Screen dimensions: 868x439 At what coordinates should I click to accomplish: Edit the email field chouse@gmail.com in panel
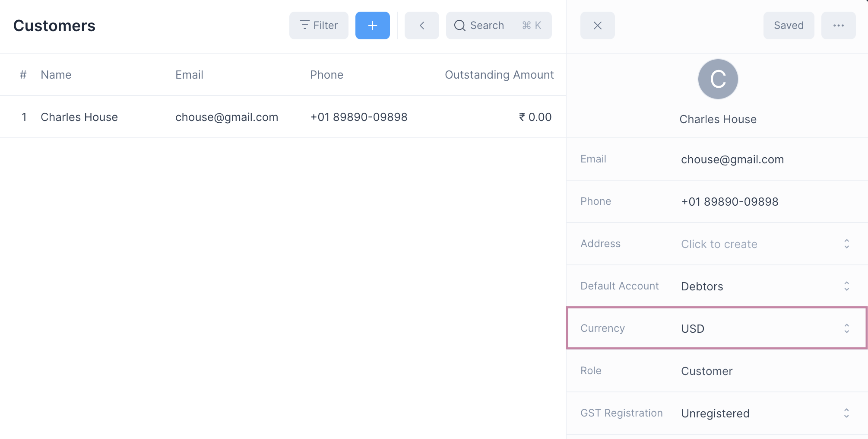point(732,159)
